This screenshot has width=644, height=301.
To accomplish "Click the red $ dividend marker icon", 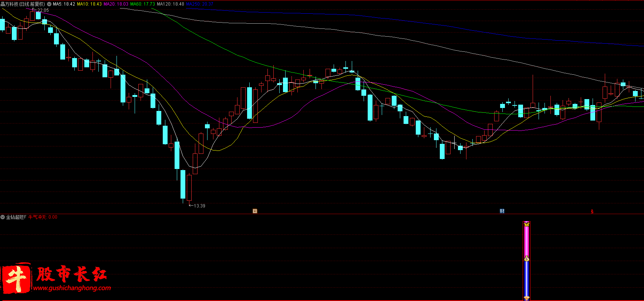I will [x=592, y=212].
